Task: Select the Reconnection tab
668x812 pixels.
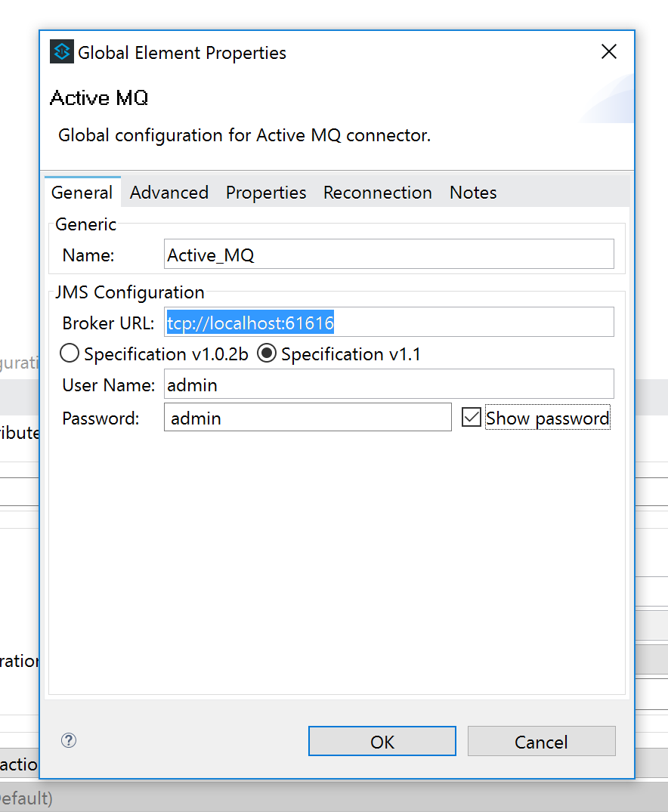Action: (377, 193)
